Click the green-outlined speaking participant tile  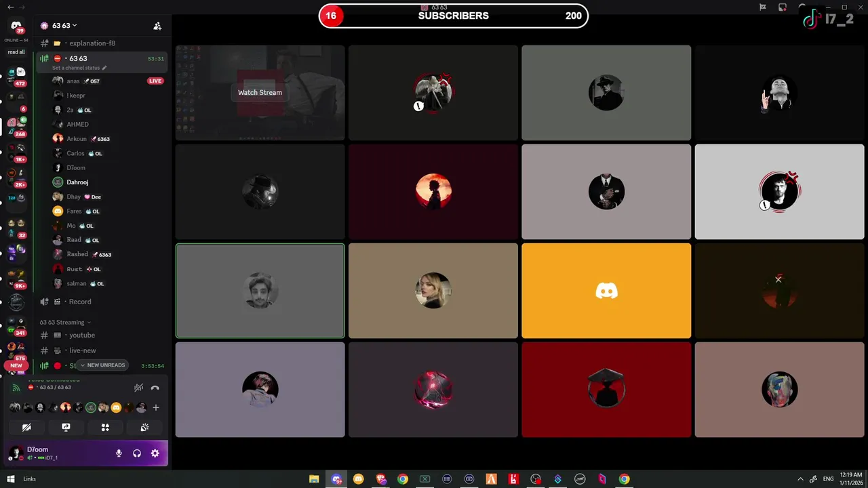260,291
